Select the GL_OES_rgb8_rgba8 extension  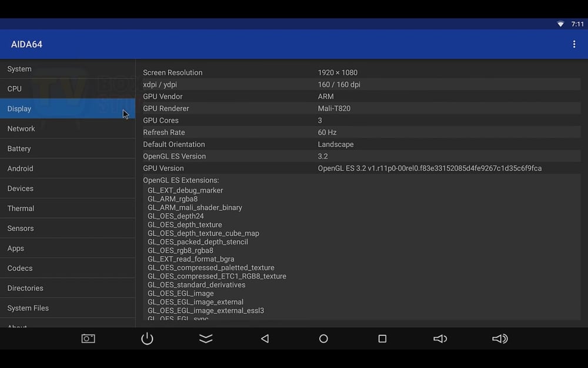[181, 250]
